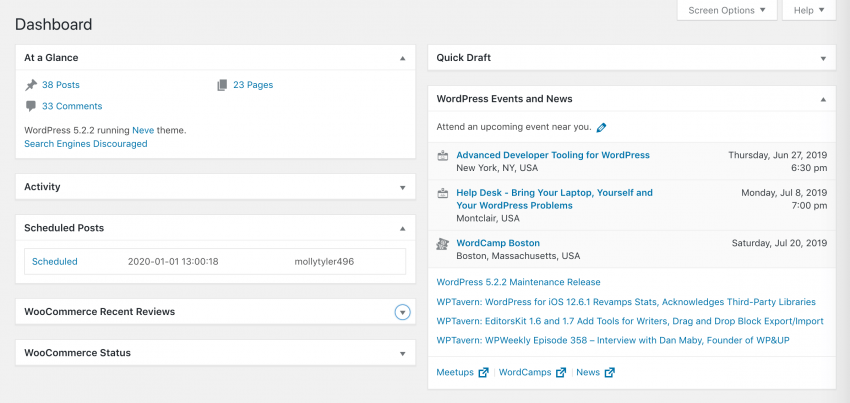Open the Help dropdown tab
Image resolution: width=850 pixels, height=403 pixels.
click(809, 10)
